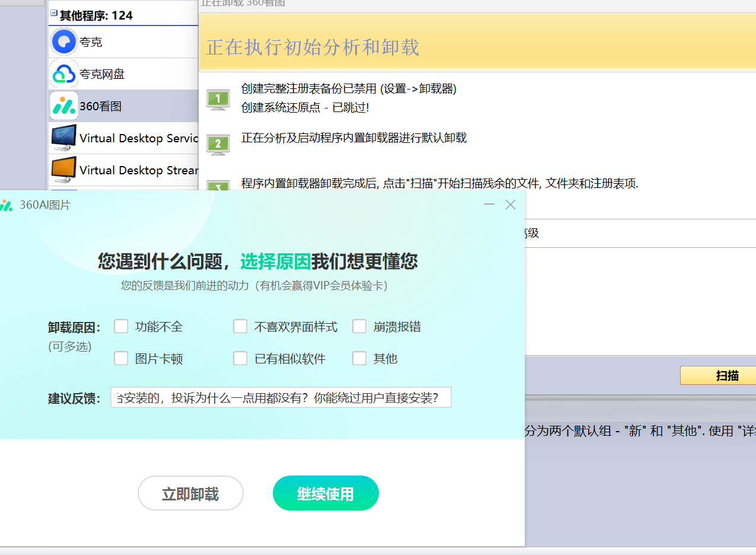Click step 2 green monitor icon
Screen dimensions: 756x555
pos(218,144)
